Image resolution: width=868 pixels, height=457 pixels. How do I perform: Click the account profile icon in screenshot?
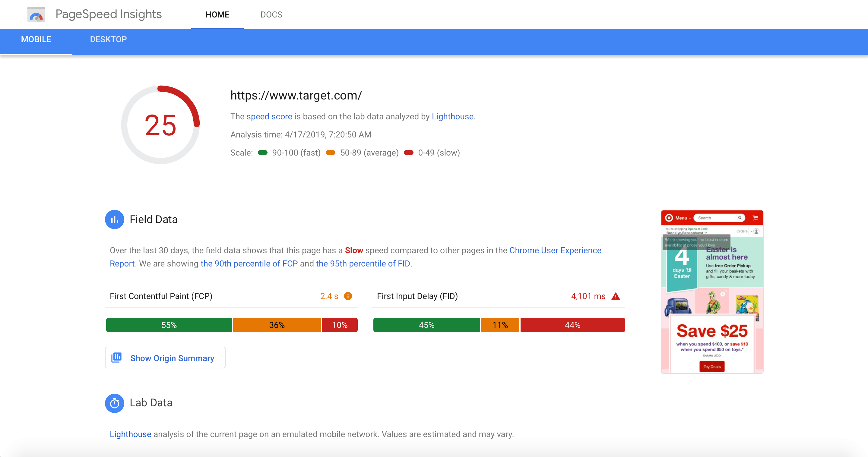[756, 231]
